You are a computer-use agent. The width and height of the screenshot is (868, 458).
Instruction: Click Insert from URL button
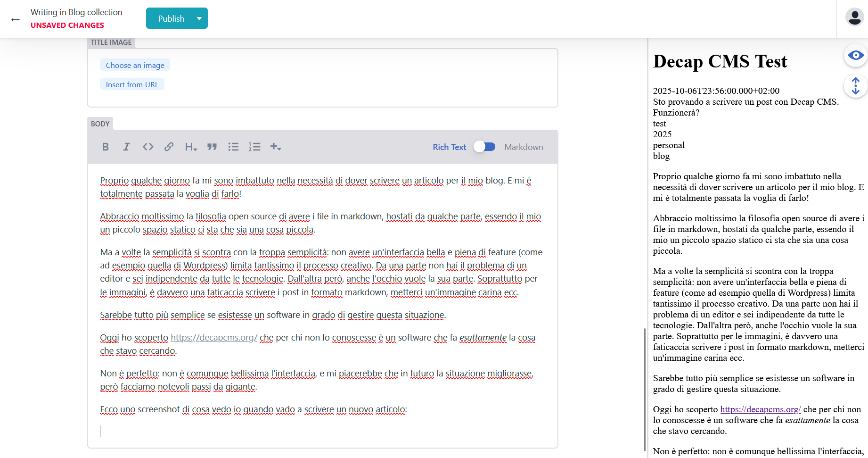(132, 84)
